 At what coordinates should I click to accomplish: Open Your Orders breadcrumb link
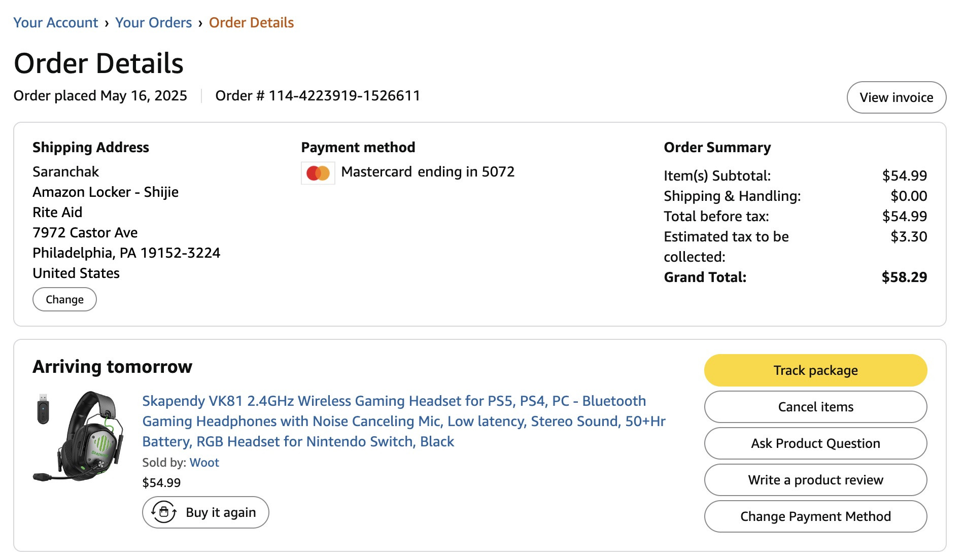[153, 23]
